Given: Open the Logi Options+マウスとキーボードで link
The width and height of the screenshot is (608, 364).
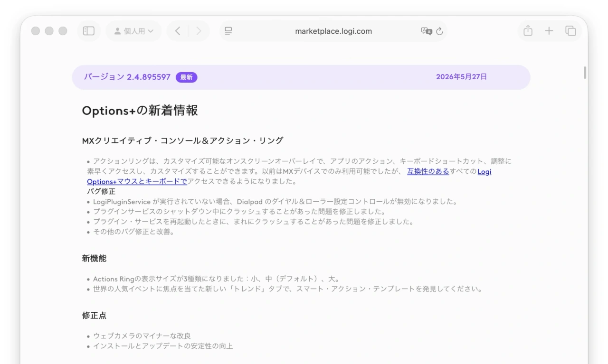Looking at the screenshot, I should coord(137,181).
